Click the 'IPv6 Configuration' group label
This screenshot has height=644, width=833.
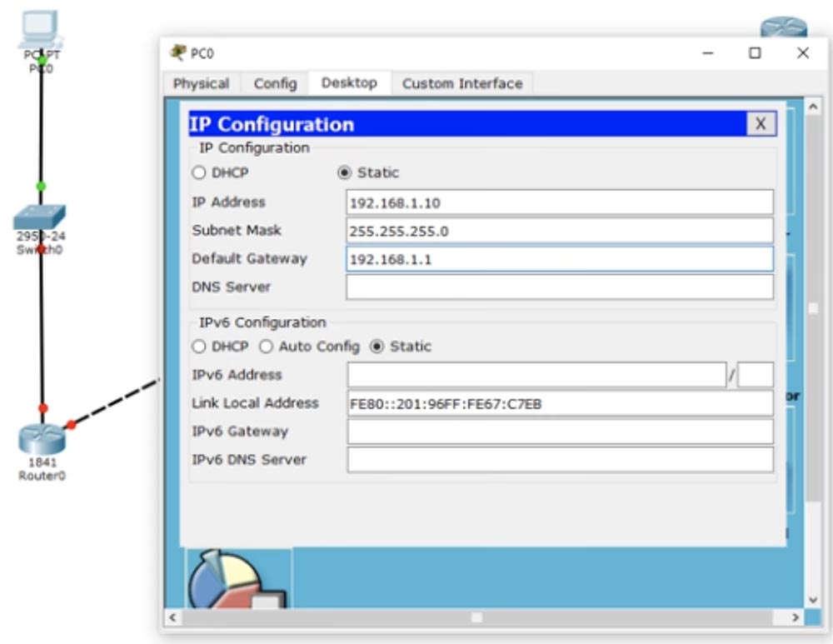(262, 322)
